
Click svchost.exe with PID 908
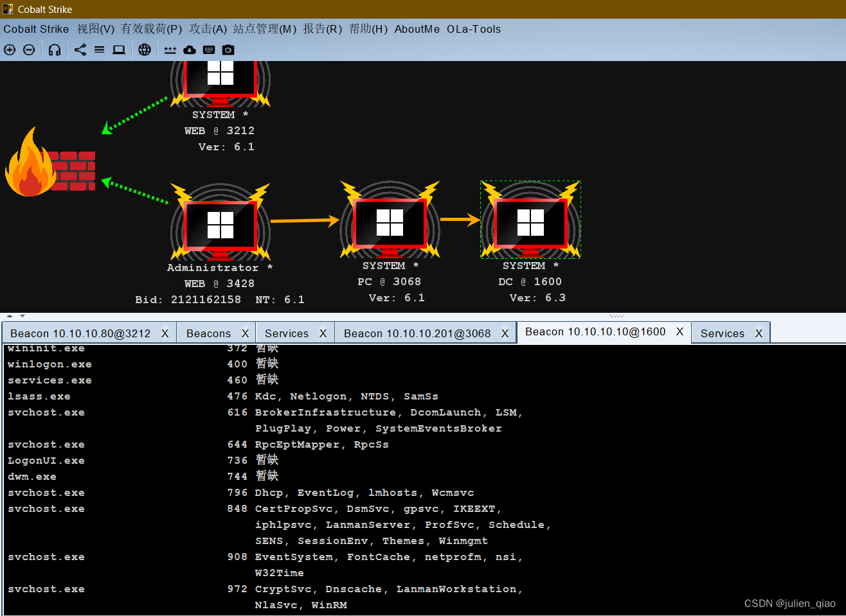pos(46,557)
